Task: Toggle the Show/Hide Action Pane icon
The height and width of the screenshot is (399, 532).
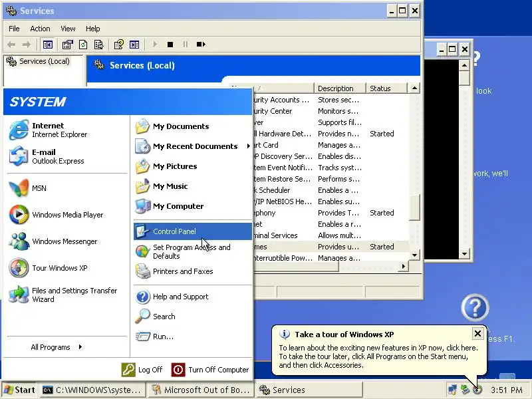Action: tap(134, 45)
